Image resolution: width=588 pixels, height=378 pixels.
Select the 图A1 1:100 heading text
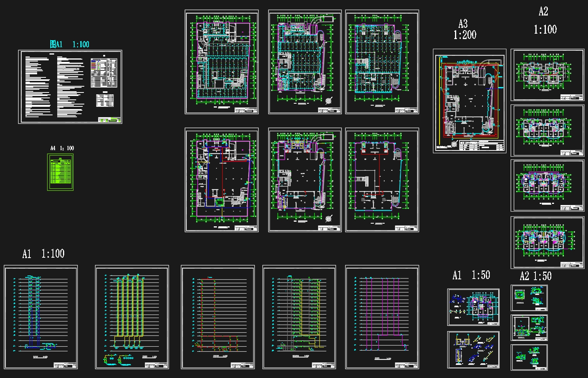click(x=70, y=44)
